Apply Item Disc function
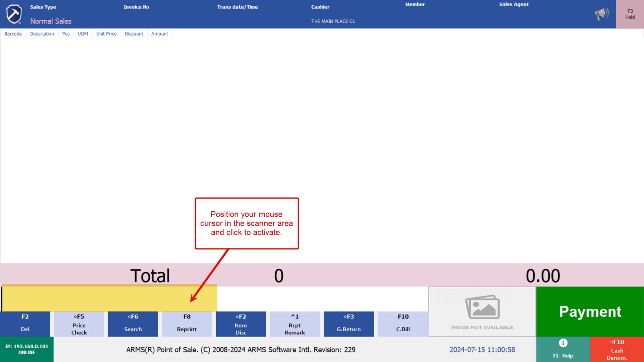The width and height of the screenshot is (644, 362). (241, 324)
